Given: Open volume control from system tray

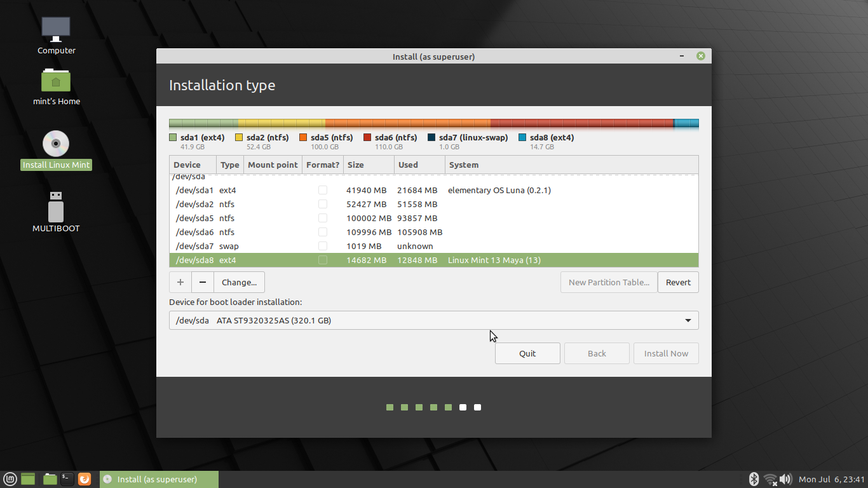Looking at the screenshot, I should (786, 478).
